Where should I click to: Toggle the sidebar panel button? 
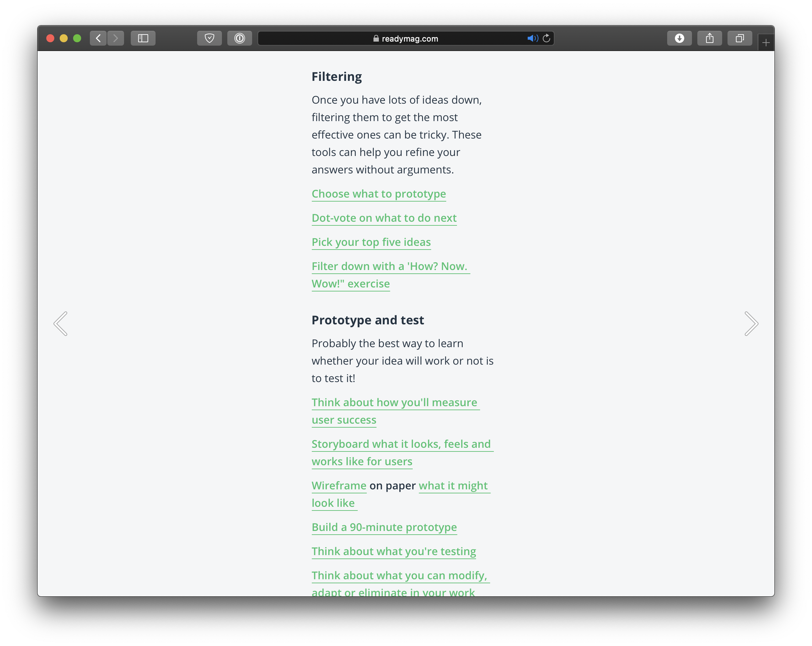coord(143,38)
